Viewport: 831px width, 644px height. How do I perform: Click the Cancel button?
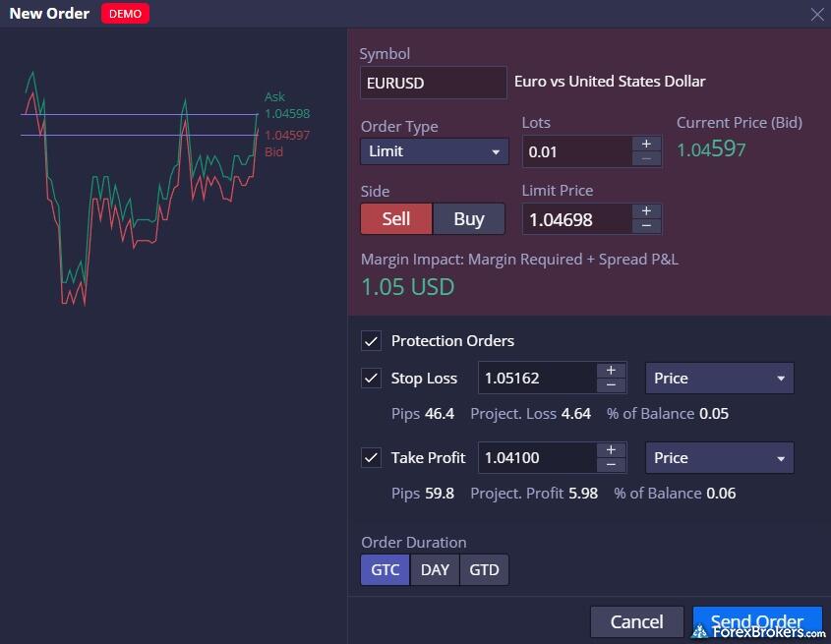[x=636, y=621]
